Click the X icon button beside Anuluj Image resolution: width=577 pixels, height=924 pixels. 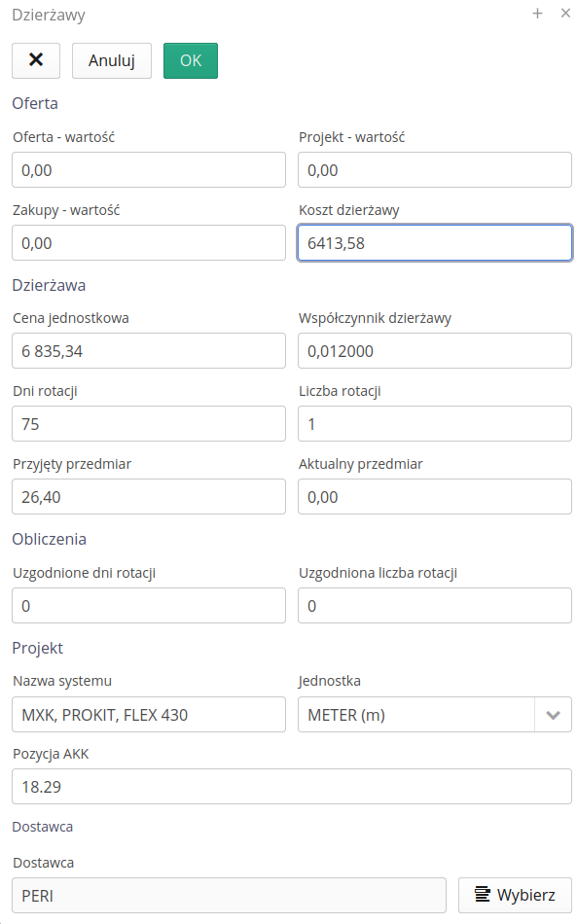(x=36, y=60)
